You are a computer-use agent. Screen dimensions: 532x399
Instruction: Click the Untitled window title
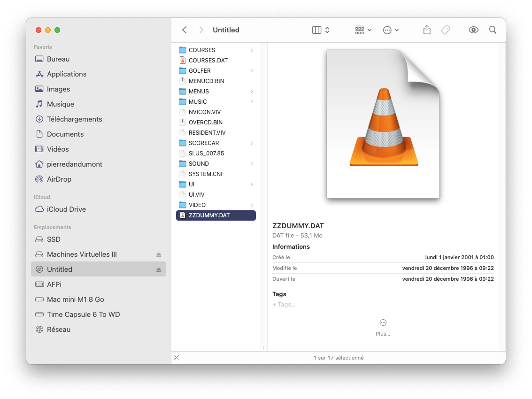pos(226,30)
